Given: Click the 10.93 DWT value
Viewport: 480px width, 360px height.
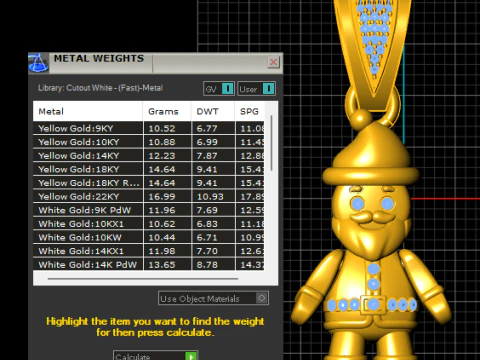Looking at the screenshot, I should 210,197.
